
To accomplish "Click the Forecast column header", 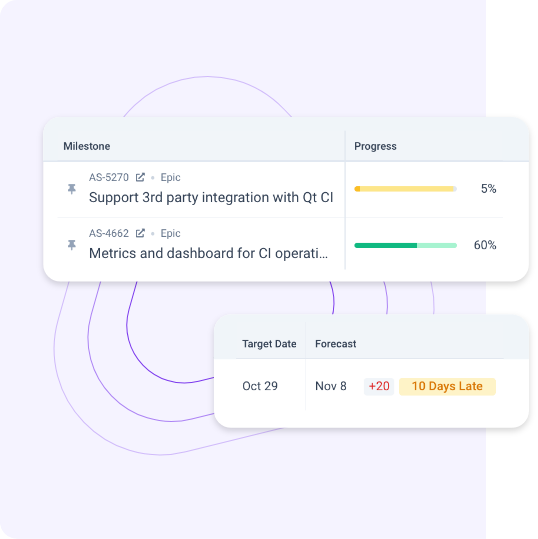I will (336, 344).
